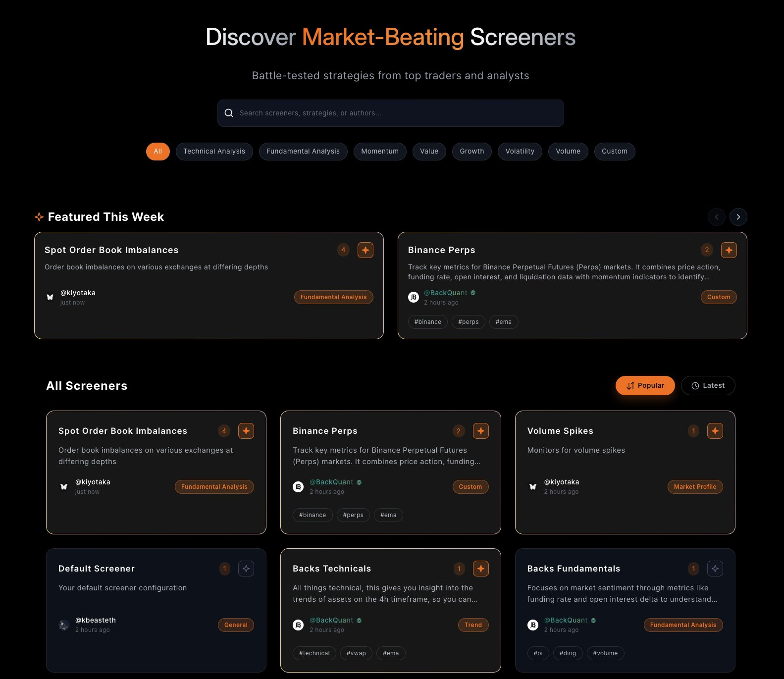784x679 pixels.
Task: Click verified badge beside BackQuant on Backs Technicals
Action: click(359, 621)
